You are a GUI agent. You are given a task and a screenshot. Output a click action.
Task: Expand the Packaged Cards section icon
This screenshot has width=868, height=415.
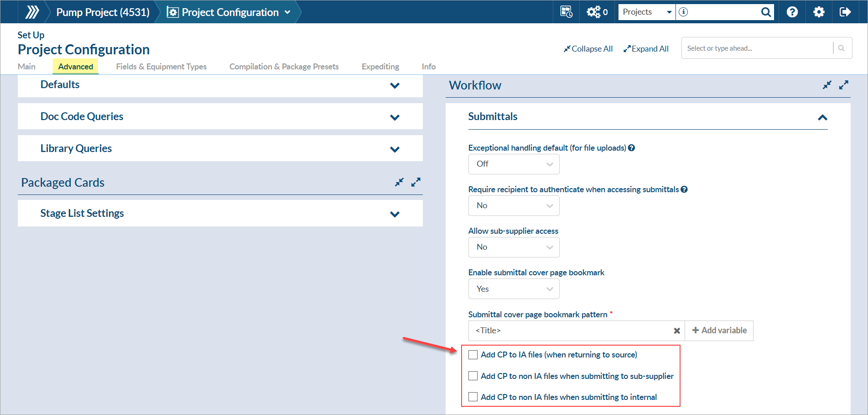pos(416,182)
